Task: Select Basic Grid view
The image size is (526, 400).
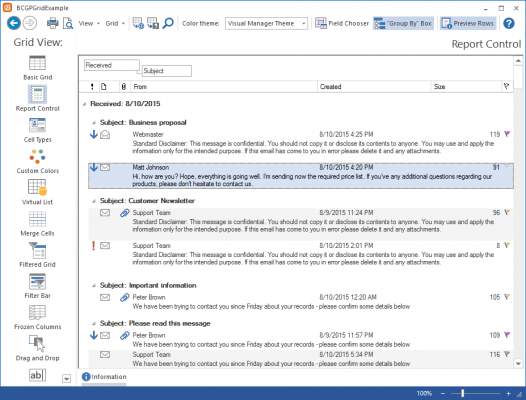Action: tap(38, 67)
